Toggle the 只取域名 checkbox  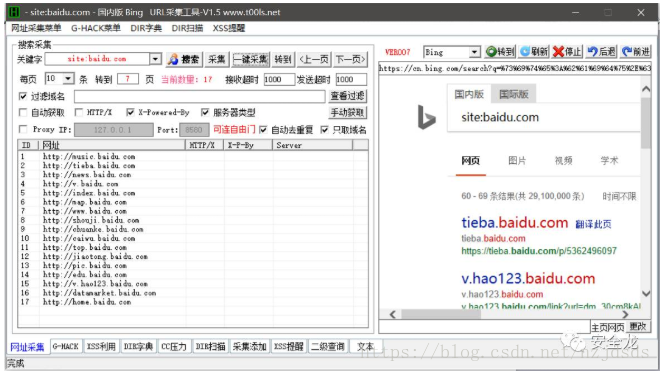pyautogui.click(x=325, y=130)
